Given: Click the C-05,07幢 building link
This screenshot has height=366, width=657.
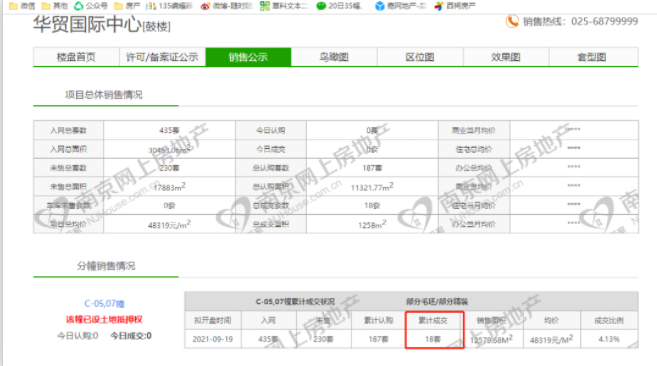Looking at the screenshot, I should [x=104, y=303].
